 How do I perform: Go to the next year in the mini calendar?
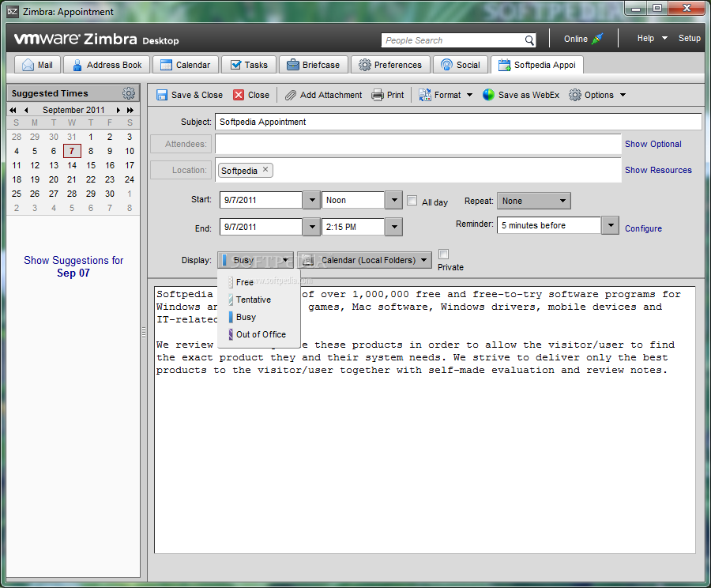(x=130, y=111)
